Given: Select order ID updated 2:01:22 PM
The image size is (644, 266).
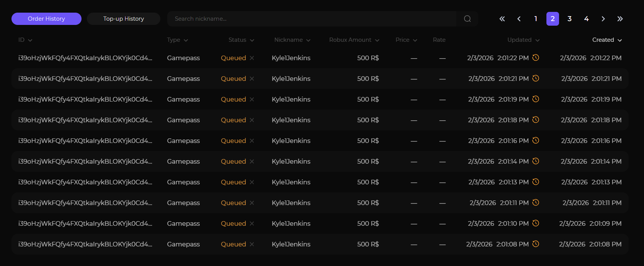Looking at the screenshot, I should click(85, 58).
